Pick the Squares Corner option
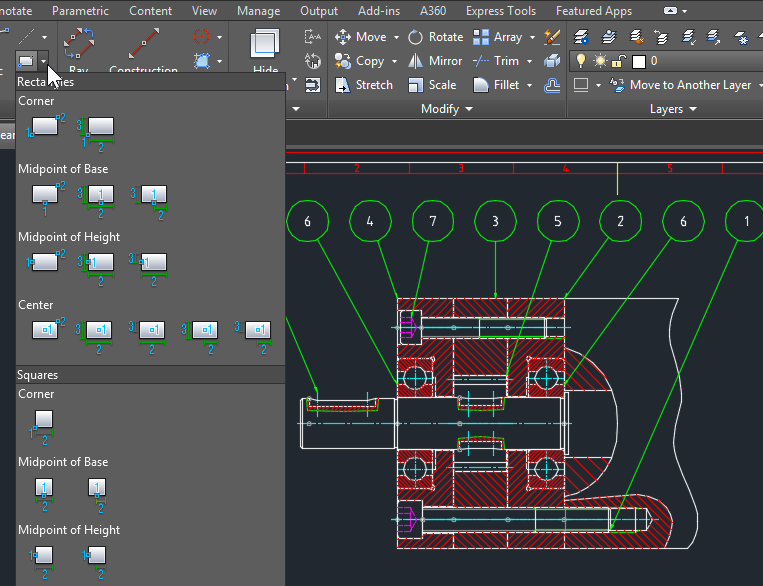 click(x=42, y=422)
